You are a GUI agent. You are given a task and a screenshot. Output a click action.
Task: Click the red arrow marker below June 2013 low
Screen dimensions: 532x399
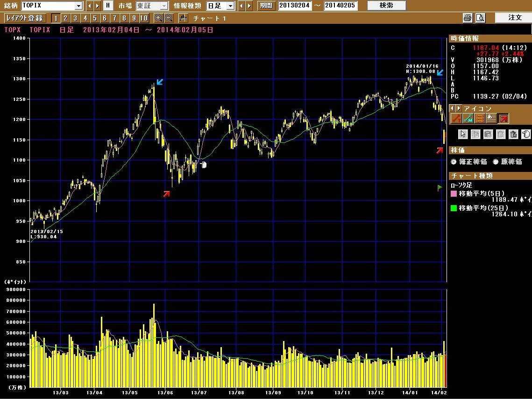tap(166, 194)
